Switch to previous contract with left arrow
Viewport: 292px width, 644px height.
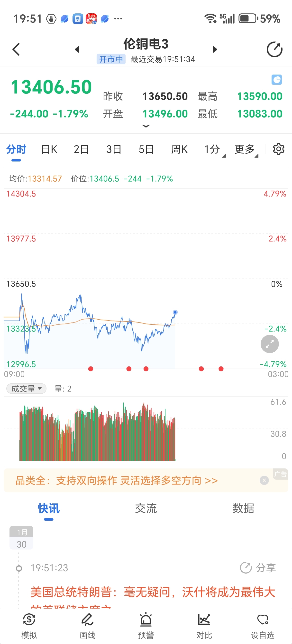pyautogui.click(x=77, y=50)
